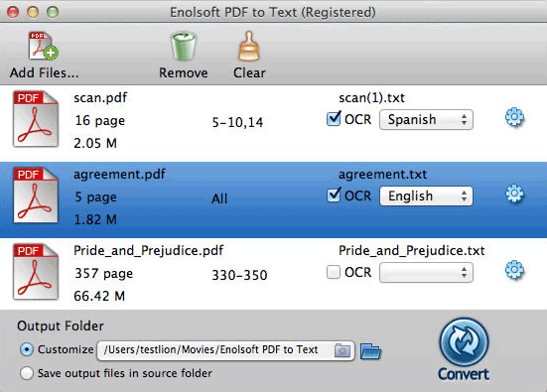Select the Customize output folder radio button

click(27, 349)
